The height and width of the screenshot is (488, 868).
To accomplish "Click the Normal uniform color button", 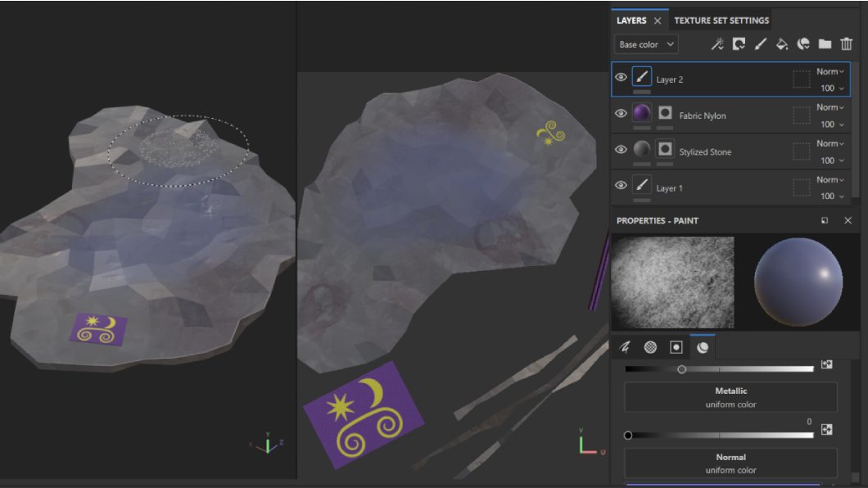I will (730, 463).
